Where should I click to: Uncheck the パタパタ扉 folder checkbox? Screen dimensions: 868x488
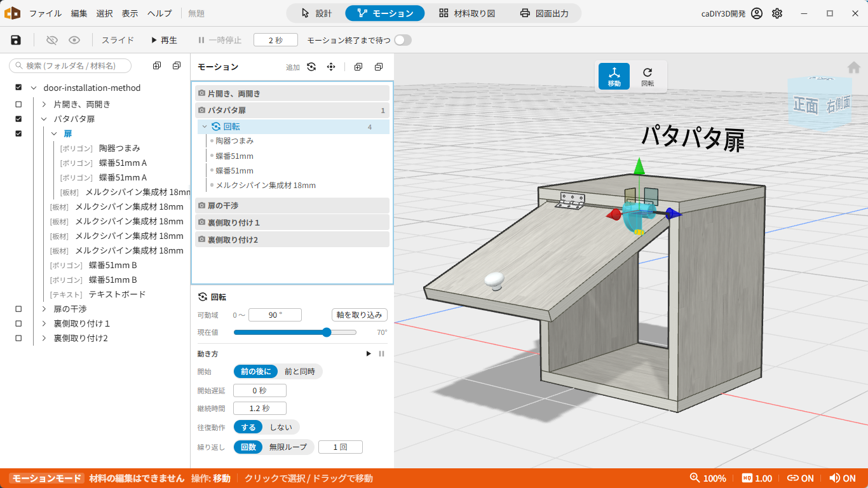click(x=18, y=119)
